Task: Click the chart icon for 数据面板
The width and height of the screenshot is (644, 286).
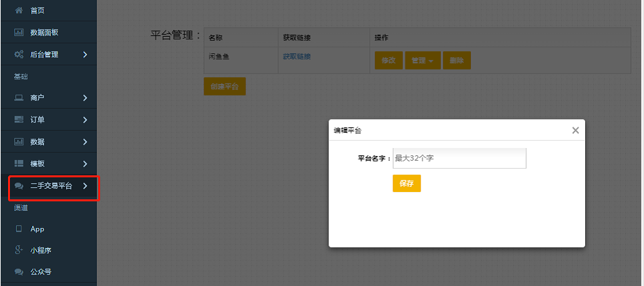Action: click(x=19, y=33)
